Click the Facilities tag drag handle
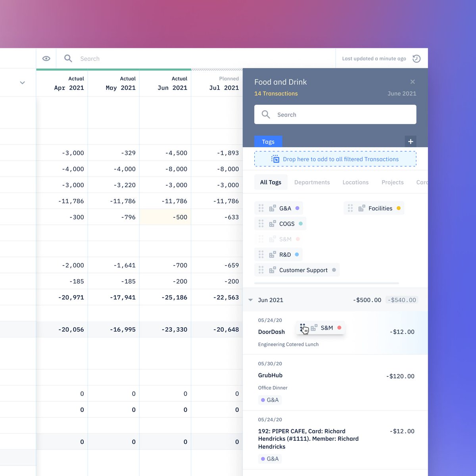The image size is (476, 476). pos(350,208)
